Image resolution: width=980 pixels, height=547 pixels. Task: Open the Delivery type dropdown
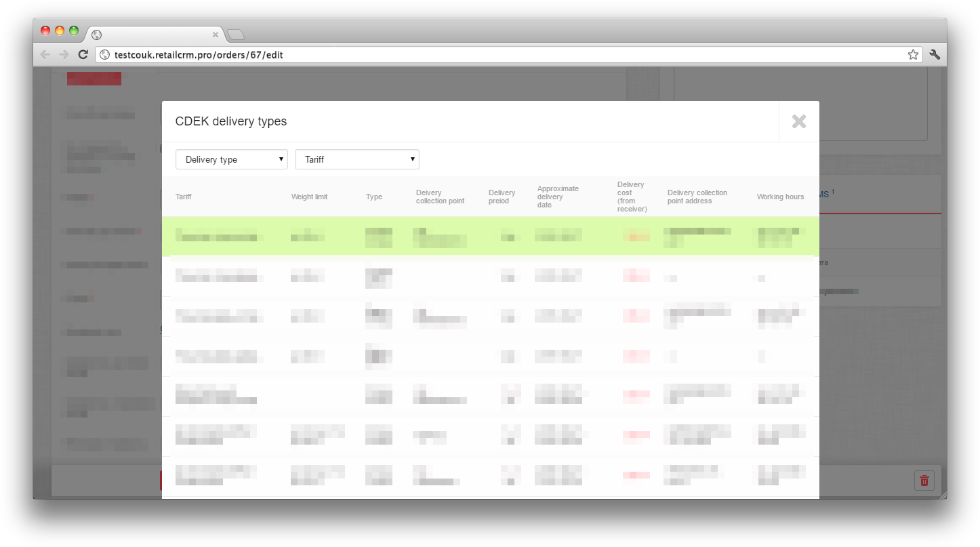pyautogui.click(x=232, y=159)
